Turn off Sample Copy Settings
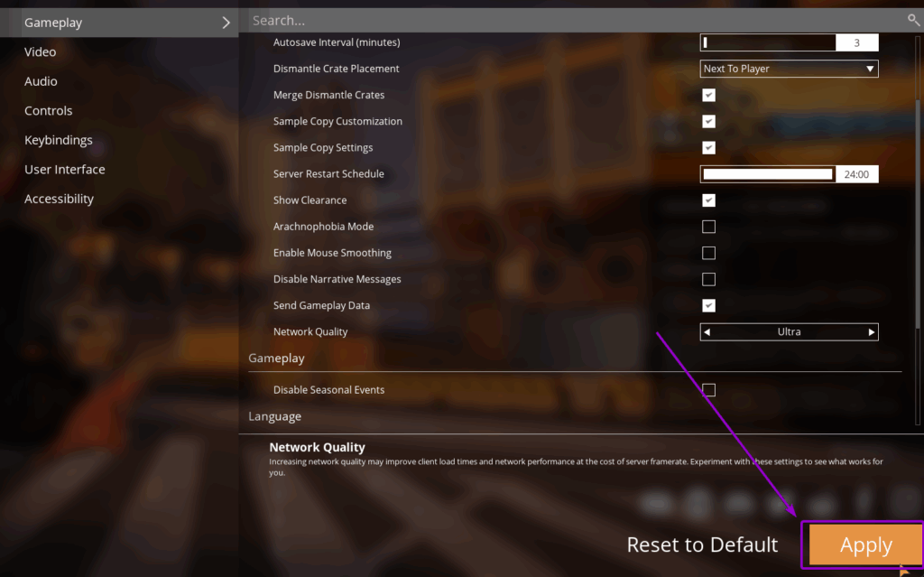Image resolution: width=924 pixels, height=577 pixels. (708, 147)
